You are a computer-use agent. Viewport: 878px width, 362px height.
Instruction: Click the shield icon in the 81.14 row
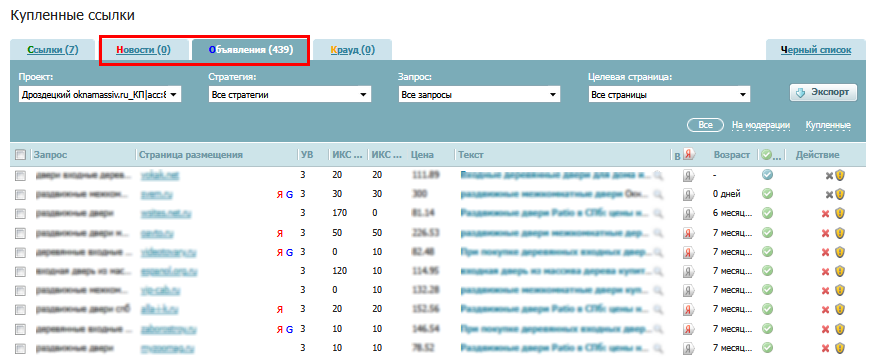tap(839, 214)
